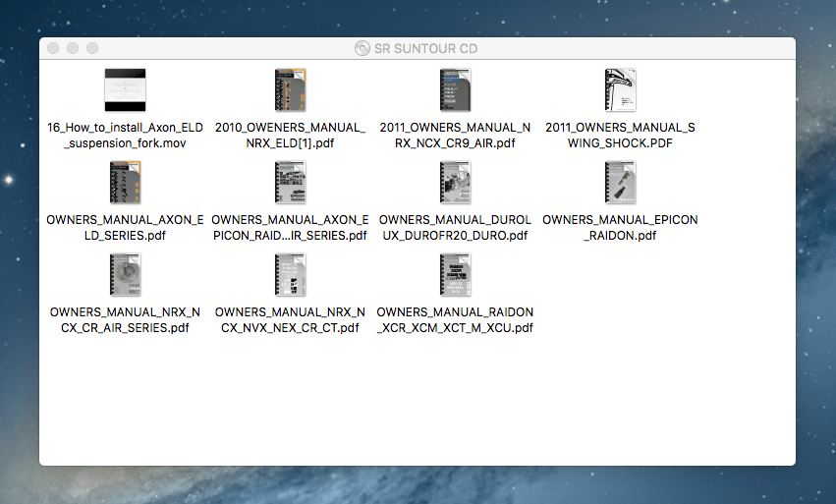Click the OWNERS_MANUAL_EPICON_RAIDON filename label

tap(620, 228)
